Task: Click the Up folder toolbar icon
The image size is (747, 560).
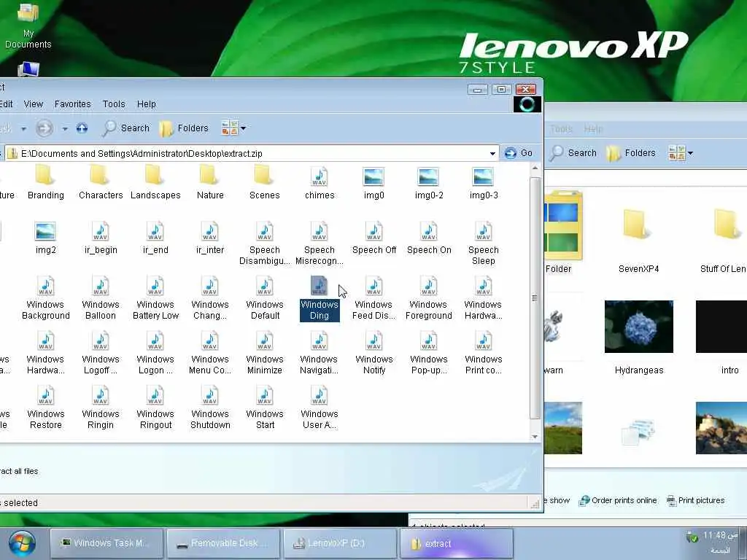Action: pos(82,128)
